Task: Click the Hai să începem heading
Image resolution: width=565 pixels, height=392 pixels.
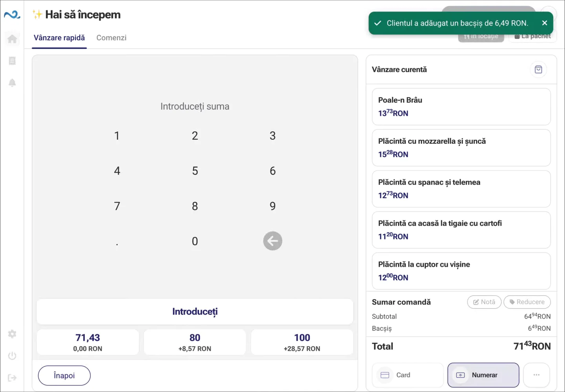Action: [x=83, y=15]
